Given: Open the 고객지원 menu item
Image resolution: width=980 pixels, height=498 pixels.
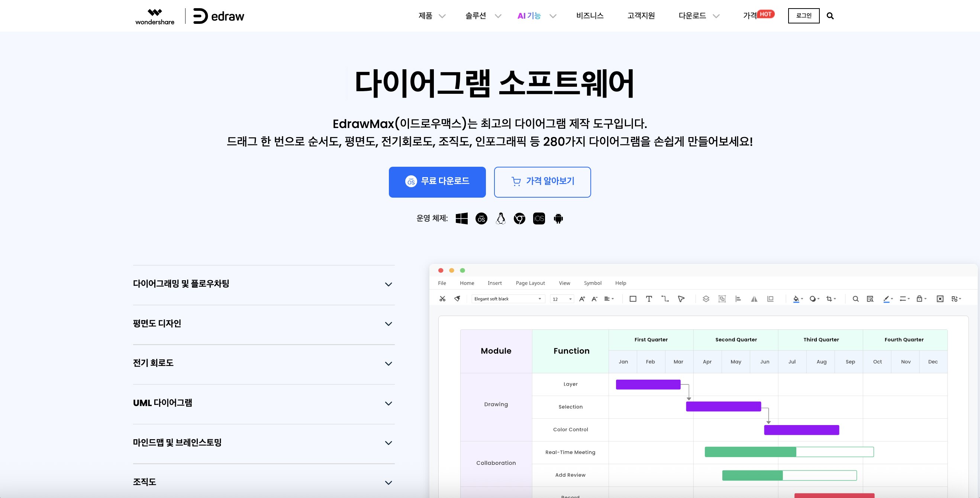Looking at the screenshot, I should click(x=641, y=16).
